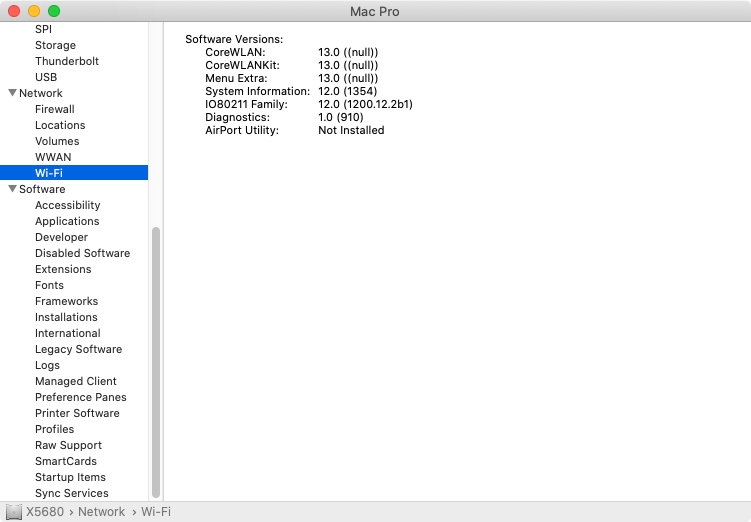Open Profiles entry
The height and width of the screenshot is (522, 751).
click(55, 429)
